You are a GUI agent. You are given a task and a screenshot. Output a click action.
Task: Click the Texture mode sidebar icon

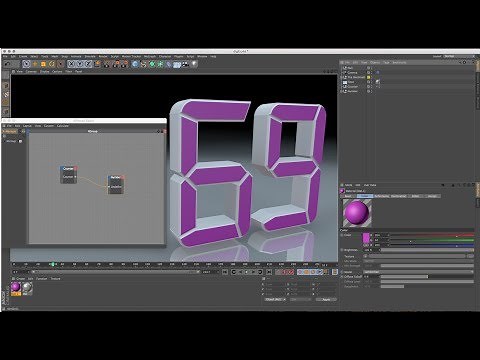[6, 95]
